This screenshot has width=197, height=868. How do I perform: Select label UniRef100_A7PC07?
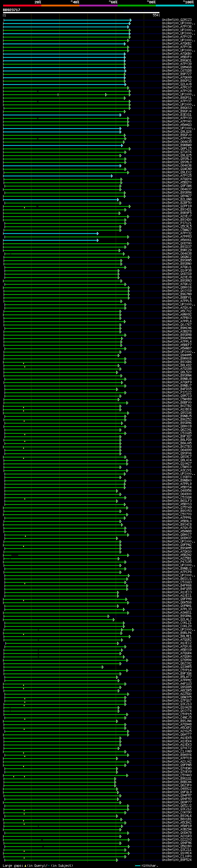(177, 88)
